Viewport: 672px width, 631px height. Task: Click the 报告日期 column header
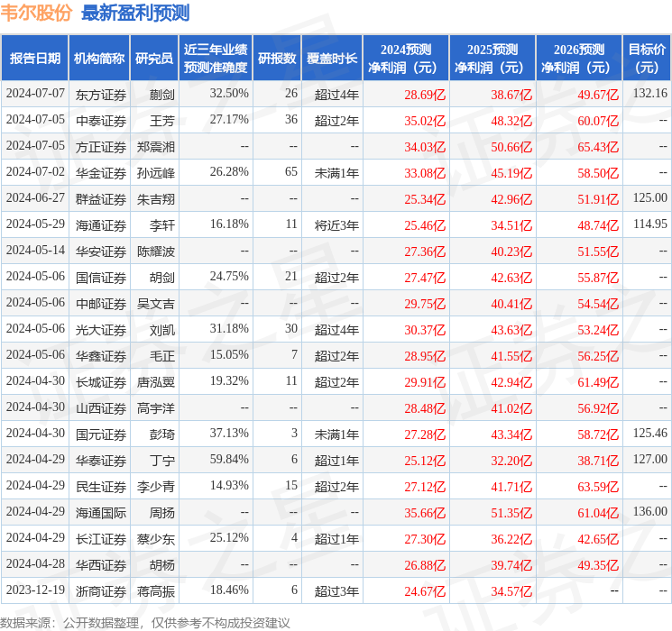[34, 59]
